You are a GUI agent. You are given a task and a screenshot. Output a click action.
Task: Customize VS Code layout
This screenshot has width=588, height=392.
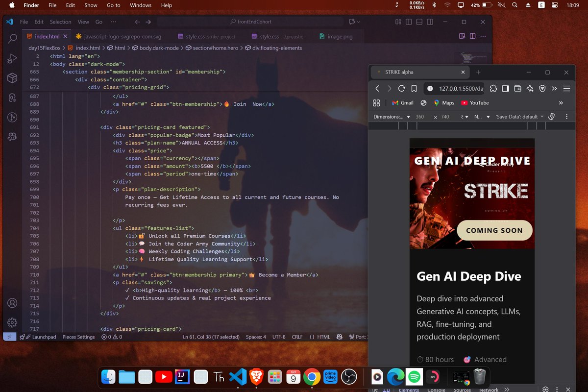click(x=398, y=22)
